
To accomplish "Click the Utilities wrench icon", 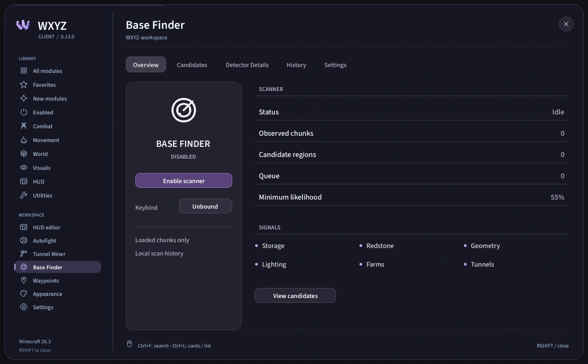I will point(23,195).
